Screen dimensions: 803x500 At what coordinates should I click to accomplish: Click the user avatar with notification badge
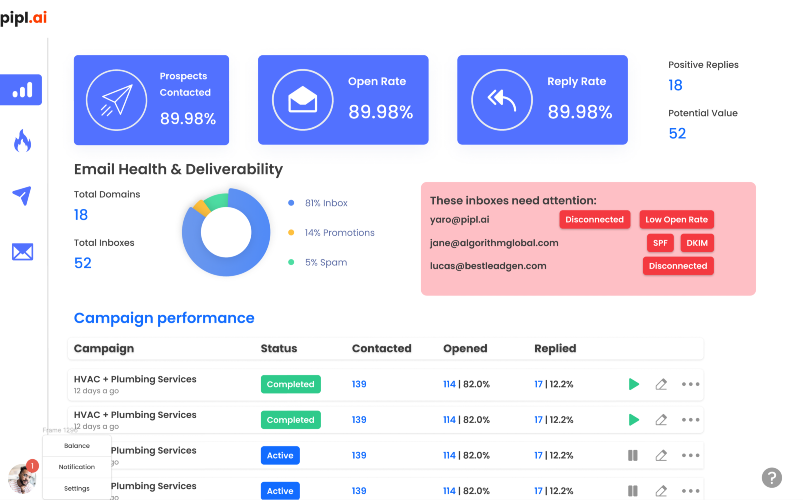pyautogui.click(x=23, y=477)
